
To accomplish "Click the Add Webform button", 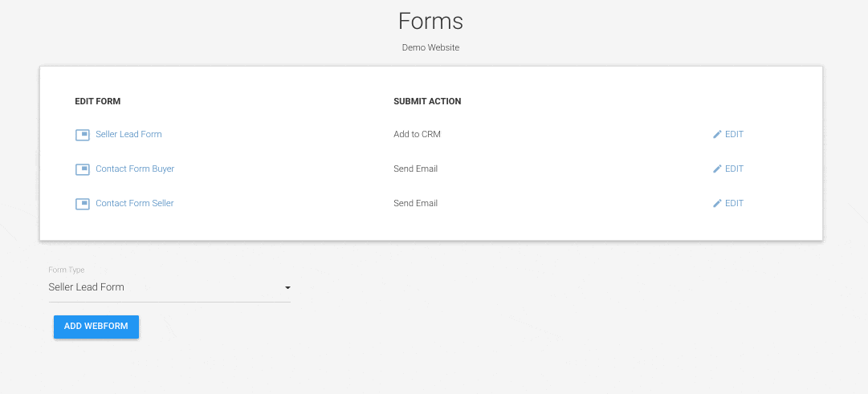I will [96, 327].
